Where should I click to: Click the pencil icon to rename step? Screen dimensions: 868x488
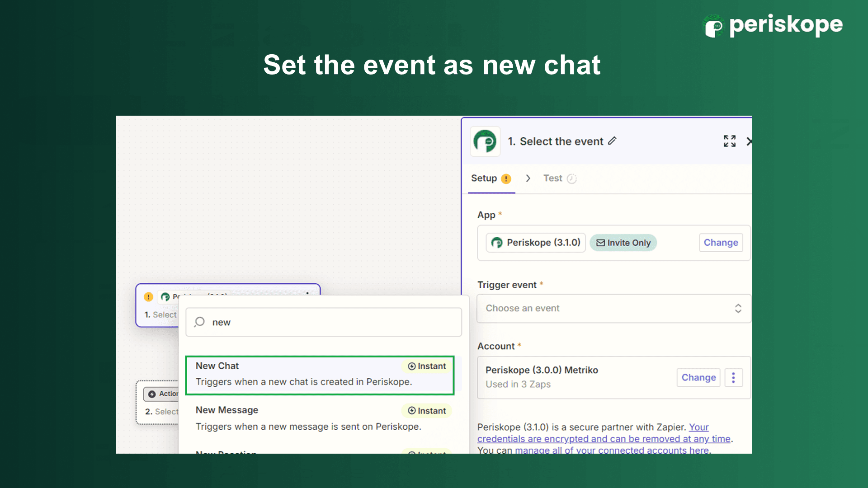(612, 141)
